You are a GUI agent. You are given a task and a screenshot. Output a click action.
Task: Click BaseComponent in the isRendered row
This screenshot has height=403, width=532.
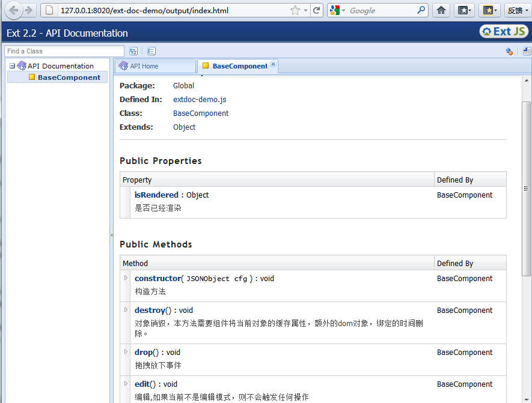click(x=465, y=195)
